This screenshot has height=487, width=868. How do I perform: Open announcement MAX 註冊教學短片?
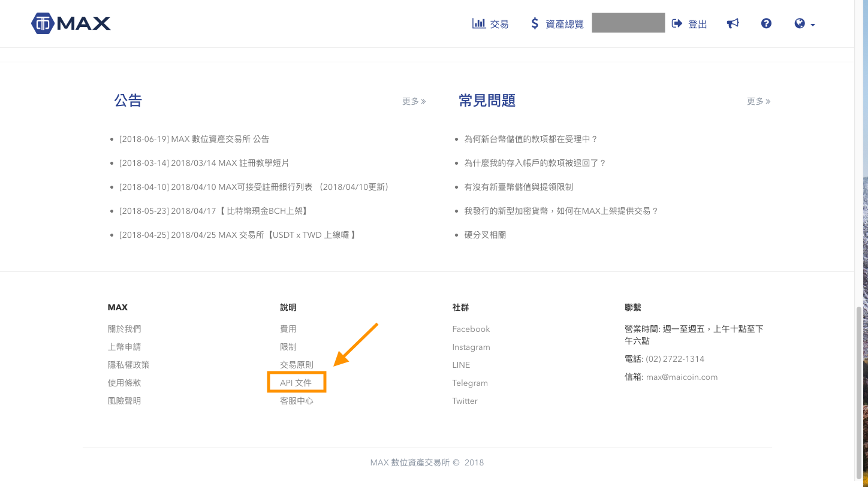204,163
